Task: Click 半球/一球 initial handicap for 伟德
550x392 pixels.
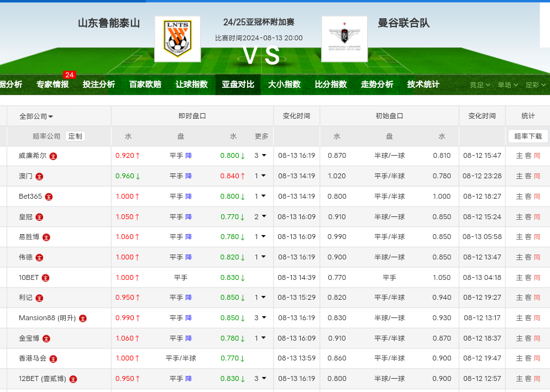Action: tap(389, 257)
